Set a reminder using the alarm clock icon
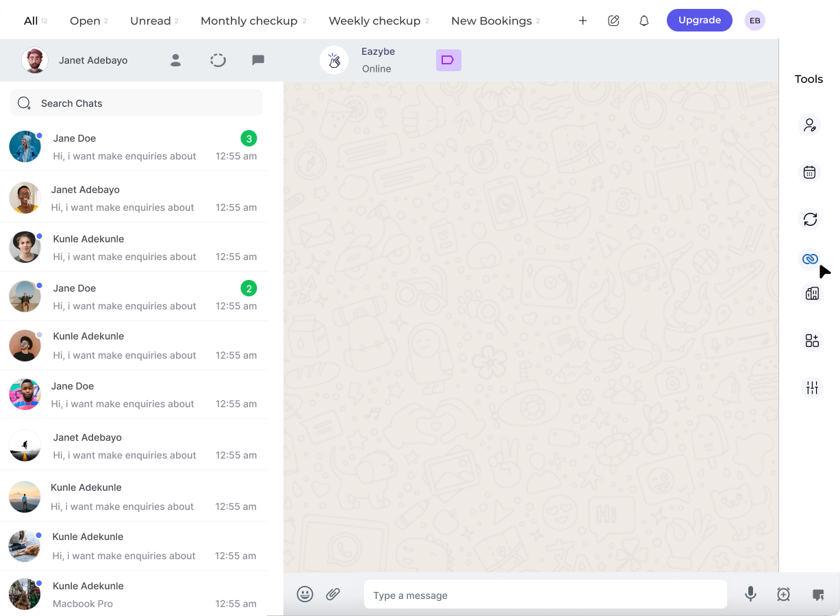Image resolution: width=840 pixels, height=616 pixels. pos(782,594)
